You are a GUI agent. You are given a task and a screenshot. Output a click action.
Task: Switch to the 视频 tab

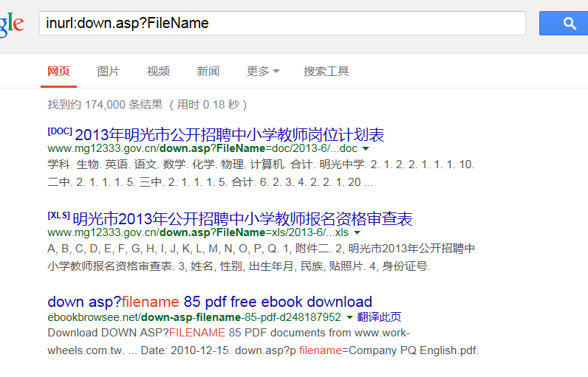(158, 71)
